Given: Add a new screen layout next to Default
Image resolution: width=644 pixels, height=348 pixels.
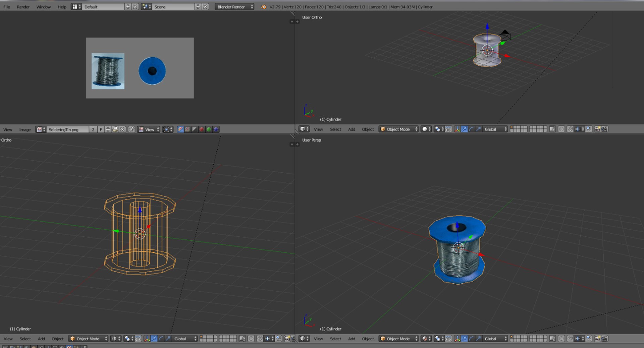Looking at the screenshot, I should point(128,7).
